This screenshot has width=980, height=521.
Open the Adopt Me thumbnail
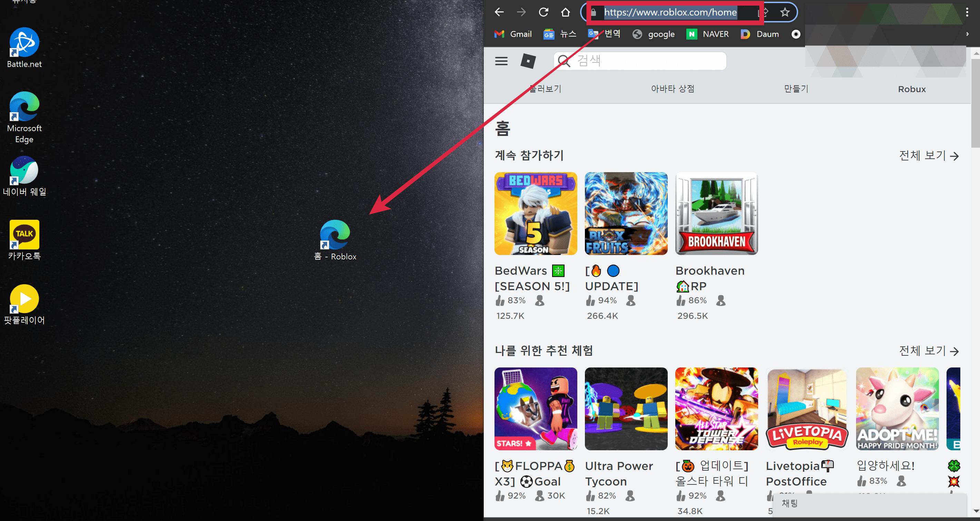pyautogui.click(x=898, y=409)
